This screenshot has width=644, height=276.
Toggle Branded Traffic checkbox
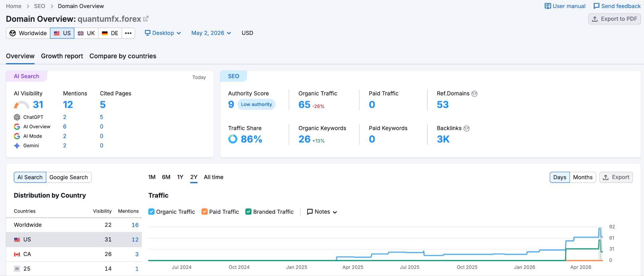[x=249, y=212]
